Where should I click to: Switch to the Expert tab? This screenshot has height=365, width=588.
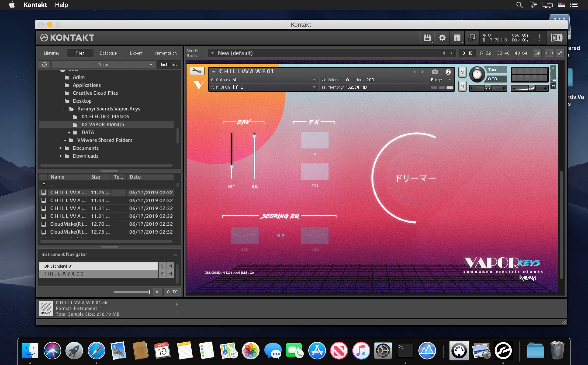pos(136,53)
